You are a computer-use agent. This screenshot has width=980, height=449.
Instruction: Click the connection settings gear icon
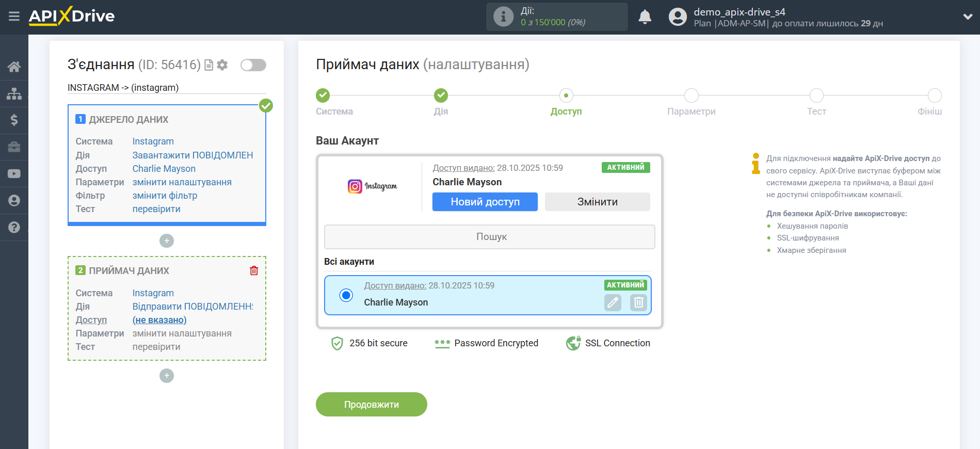click(x=222, y=65)
